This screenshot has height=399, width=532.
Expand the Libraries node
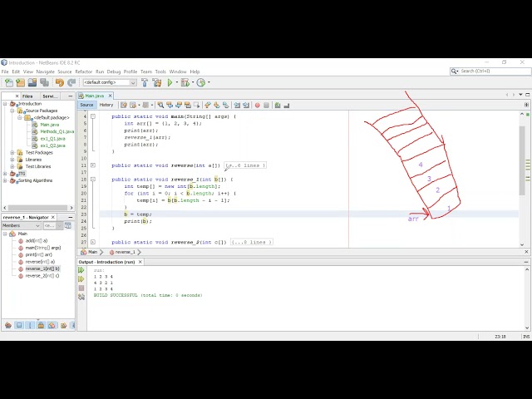click(x=12, y=160)
